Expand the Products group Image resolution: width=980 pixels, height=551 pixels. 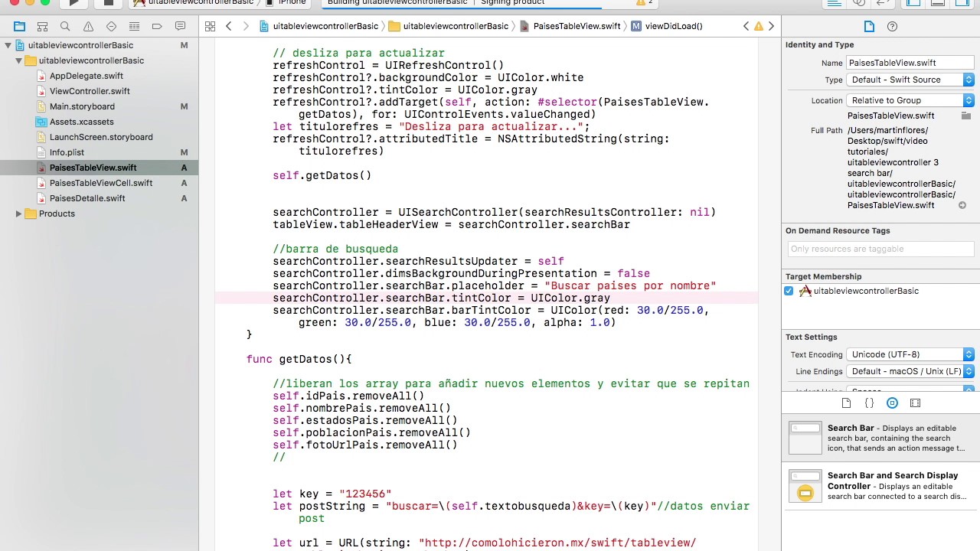click(18, 214)
